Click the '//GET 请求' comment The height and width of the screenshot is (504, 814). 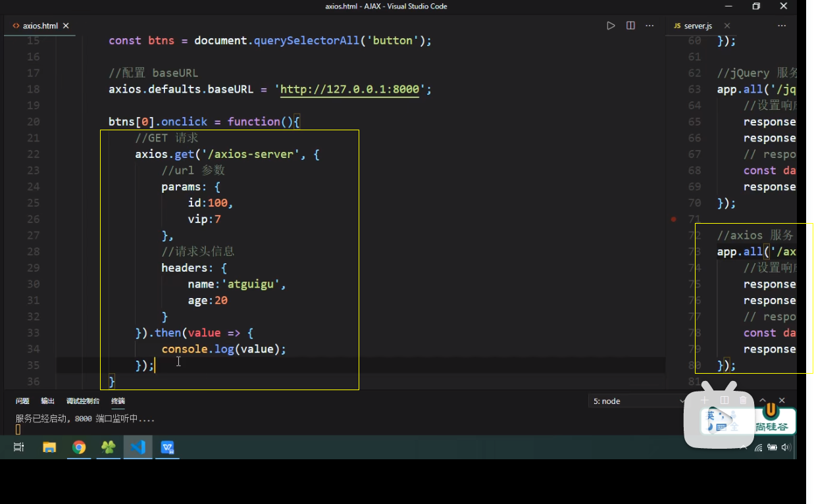[x=166, y=138]
